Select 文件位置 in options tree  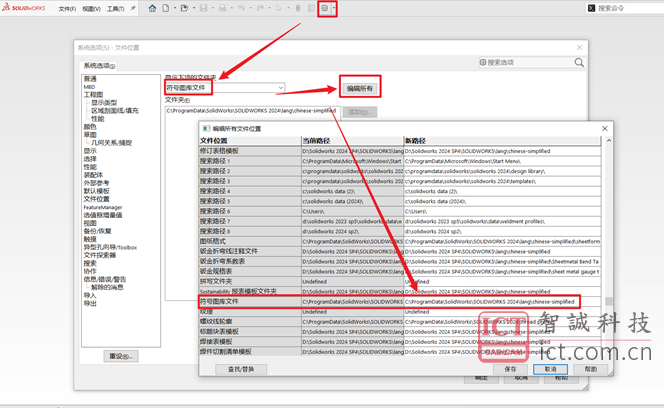tap(96, 199)
